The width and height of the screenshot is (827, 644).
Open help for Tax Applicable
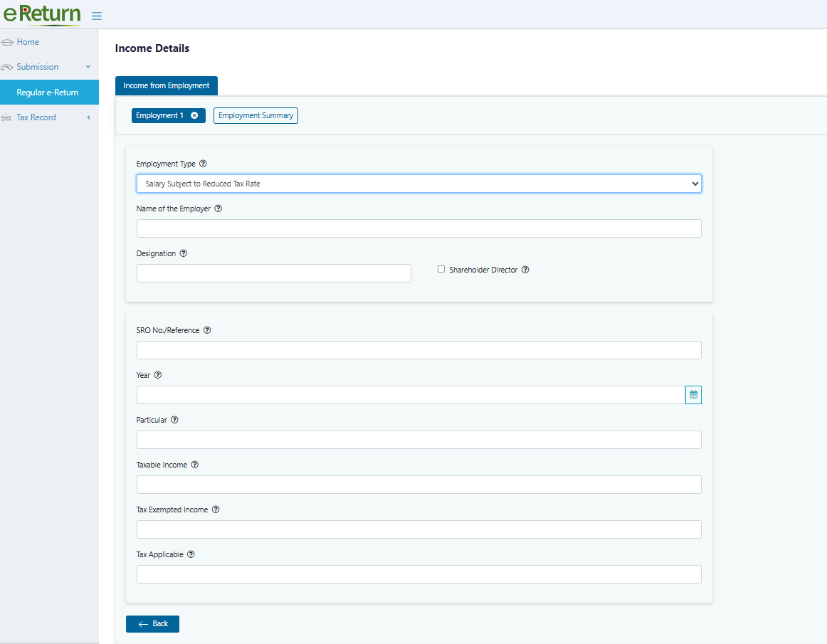coord(191,554)
